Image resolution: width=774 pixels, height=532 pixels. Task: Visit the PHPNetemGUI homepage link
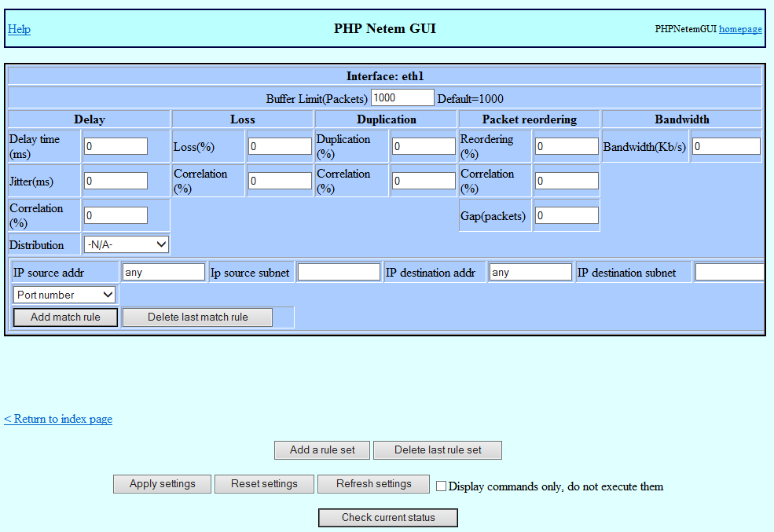[739, 29]
